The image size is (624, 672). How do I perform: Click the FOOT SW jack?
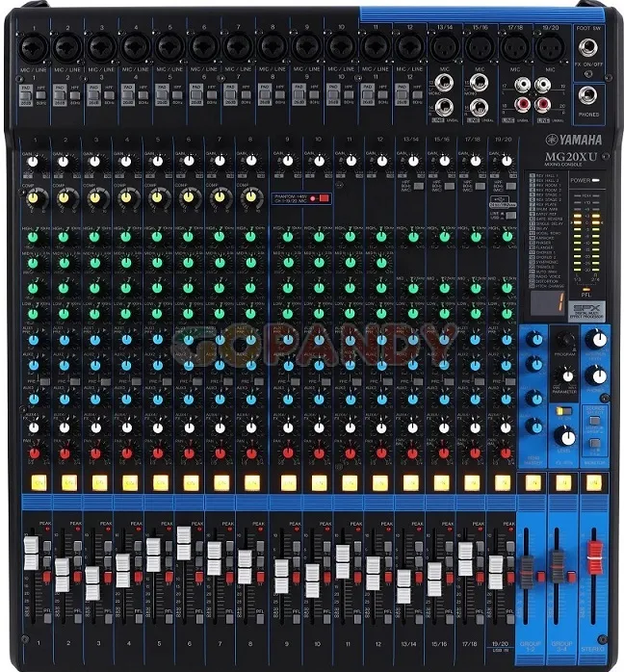[588, 47]
